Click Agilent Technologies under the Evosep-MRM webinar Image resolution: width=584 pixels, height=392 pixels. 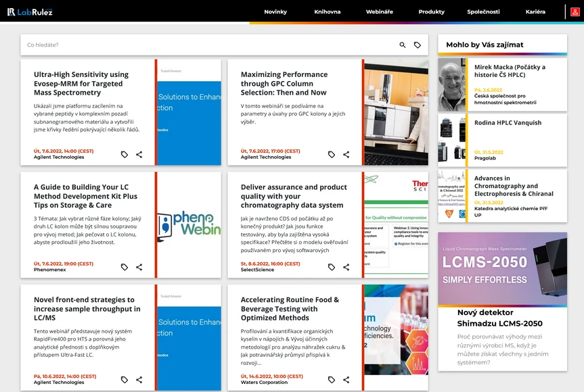coord(59,157)
